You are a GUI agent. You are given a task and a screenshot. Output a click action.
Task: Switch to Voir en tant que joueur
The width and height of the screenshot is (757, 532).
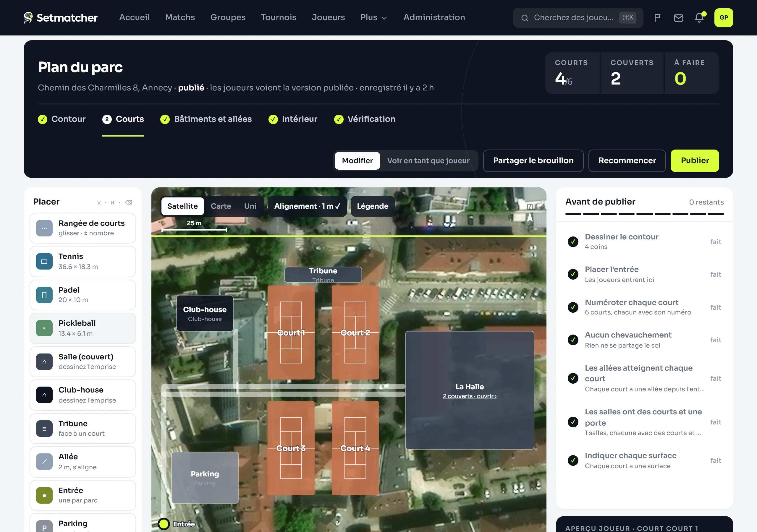click(428, 160)
